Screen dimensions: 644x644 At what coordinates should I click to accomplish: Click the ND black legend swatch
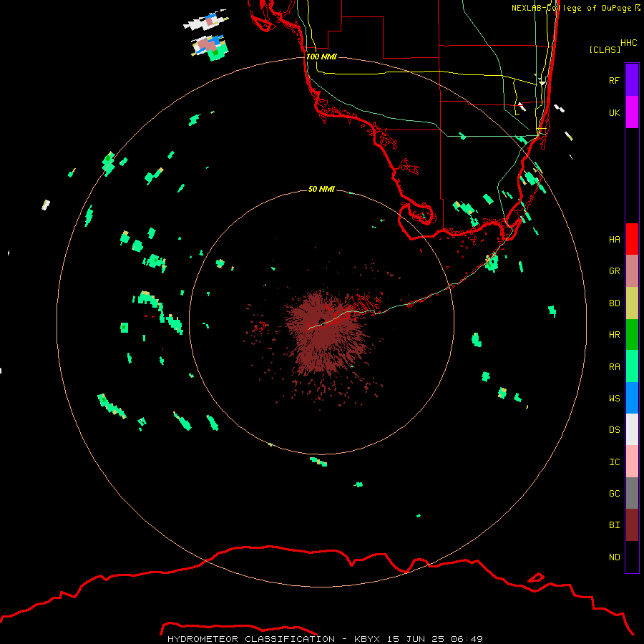[x=632, y=557]
